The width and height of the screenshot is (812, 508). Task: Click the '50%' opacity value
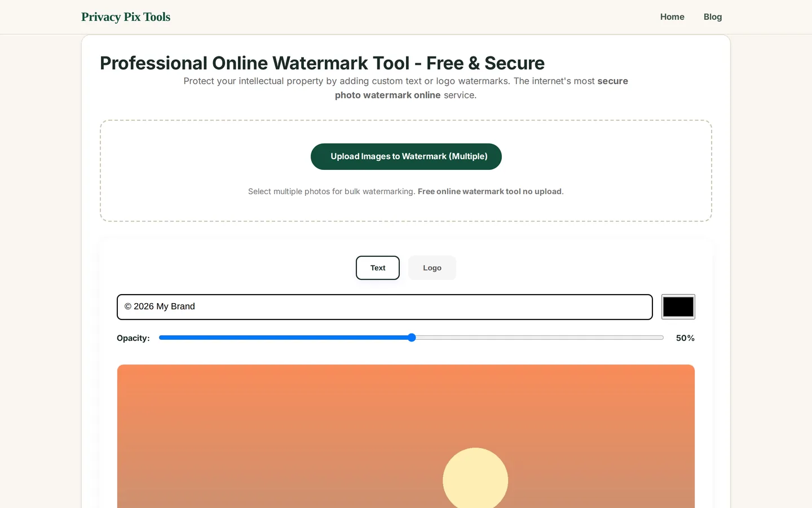coord(685,338)
